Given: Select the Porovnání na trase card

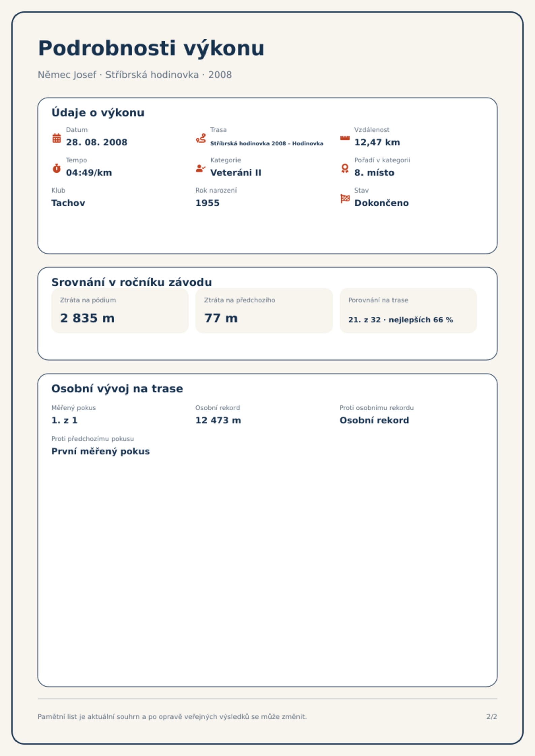Looking at the screenshot, I should [408, 310].
